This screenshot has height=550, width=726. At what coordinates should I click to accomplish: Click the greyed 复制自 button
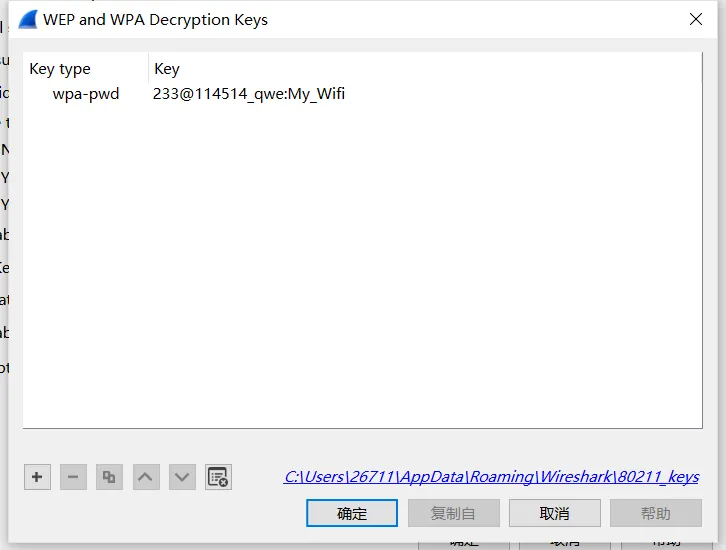point(453,513)
